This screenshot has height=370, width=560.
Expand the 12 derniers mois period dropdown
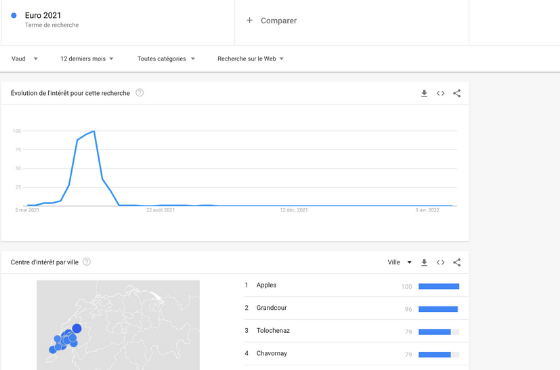click(87, 59)
